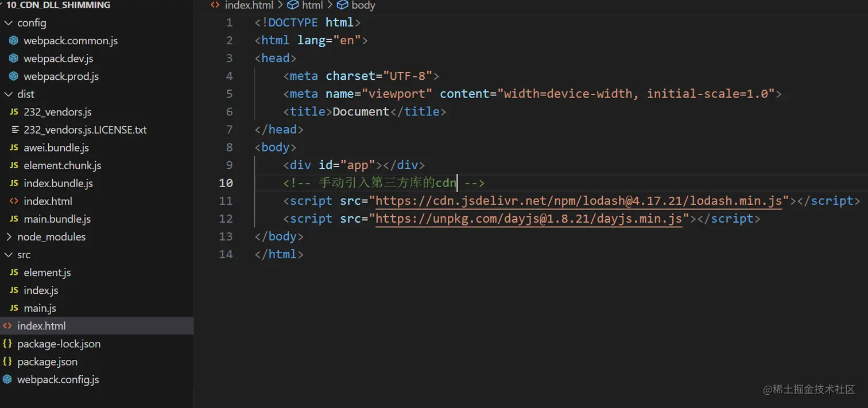Click the JSON braces icon of package.json

(x=7, y=362)
